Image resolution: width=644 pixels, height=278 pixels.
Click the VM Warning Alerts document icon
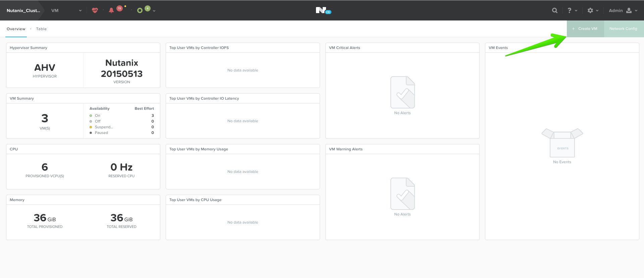click(402, 194)
